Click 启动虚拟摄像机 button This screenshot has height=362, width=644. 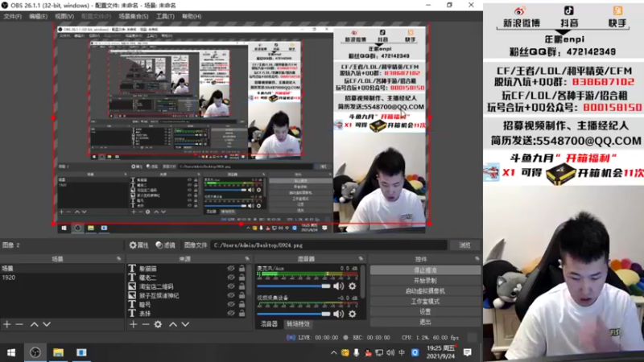pyautogui.click(x=425, y=291)
